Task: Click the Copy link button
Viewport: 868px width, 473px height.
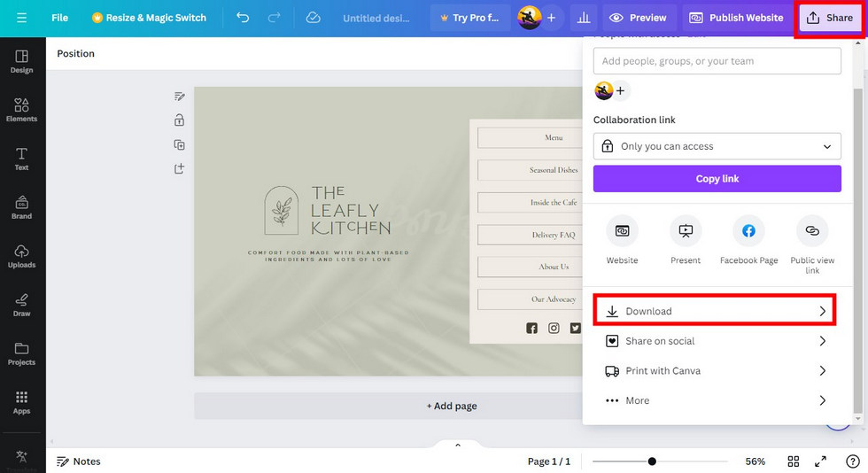Action: tap(717, 178)
